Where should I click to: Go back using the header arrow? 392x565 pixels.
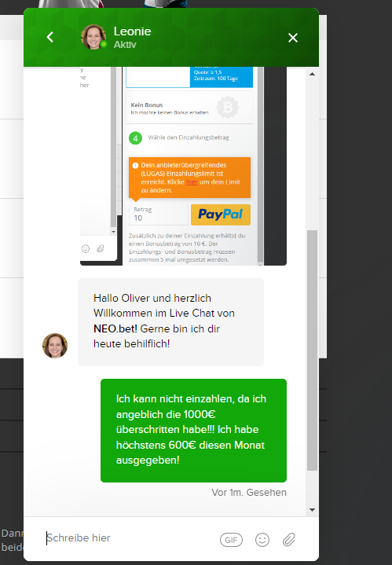(x=50, y=37)
